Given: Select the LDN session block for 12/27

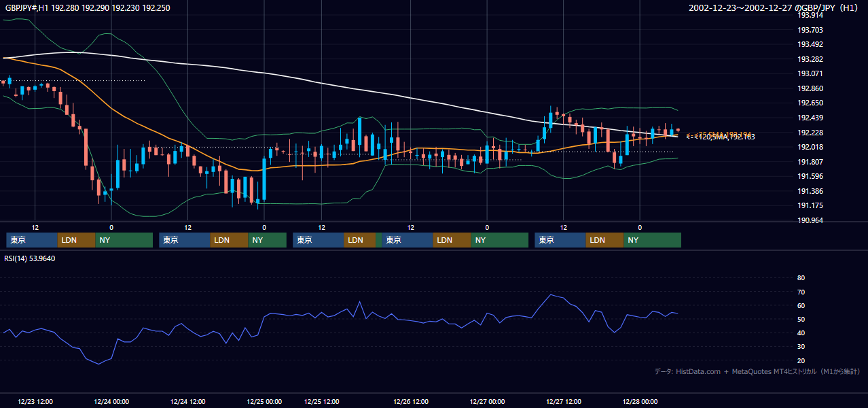Looking at the screenshot, I should [x=604, y=240].
